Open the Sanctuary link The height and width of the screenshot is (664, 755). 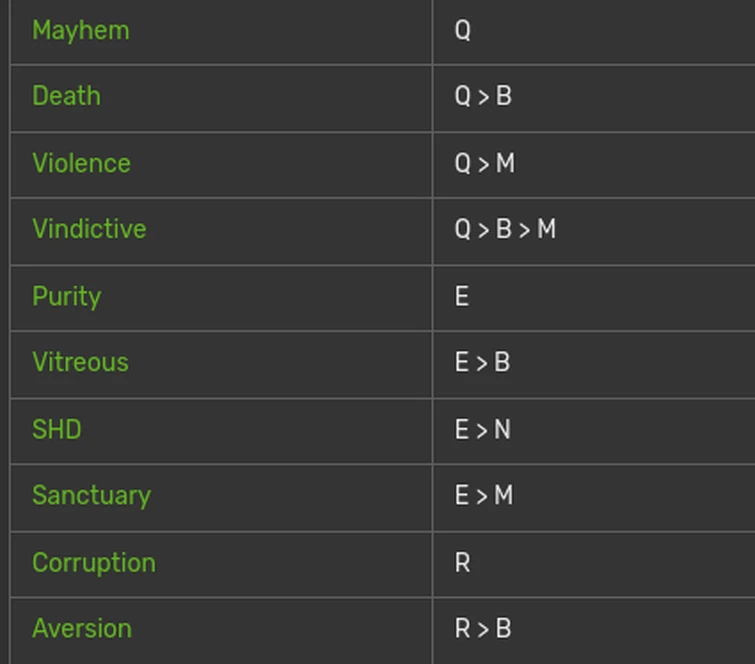pyautogui.click(x=91, y=495)
